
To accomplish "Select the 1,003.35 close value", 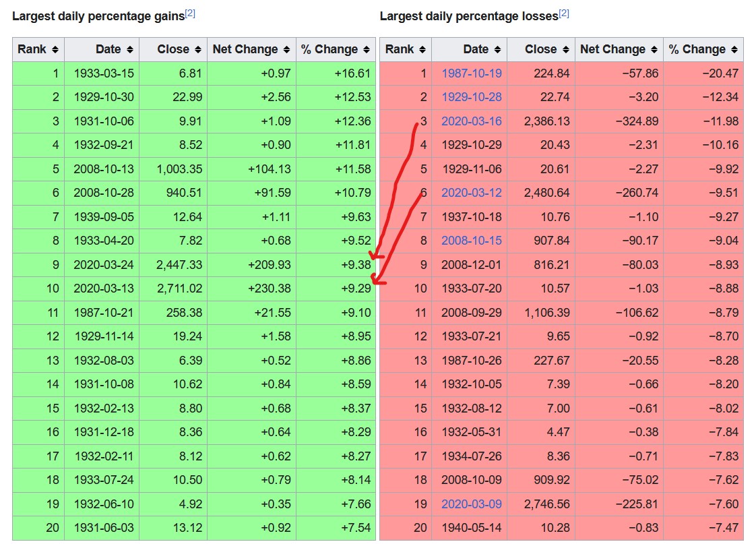I will tap(173, 169).
